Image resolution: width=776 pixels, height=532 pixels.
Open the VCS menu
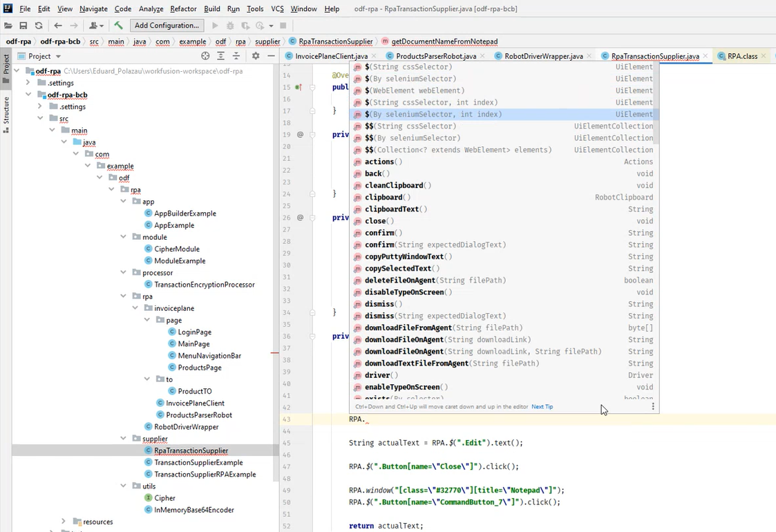coord(277,9)
